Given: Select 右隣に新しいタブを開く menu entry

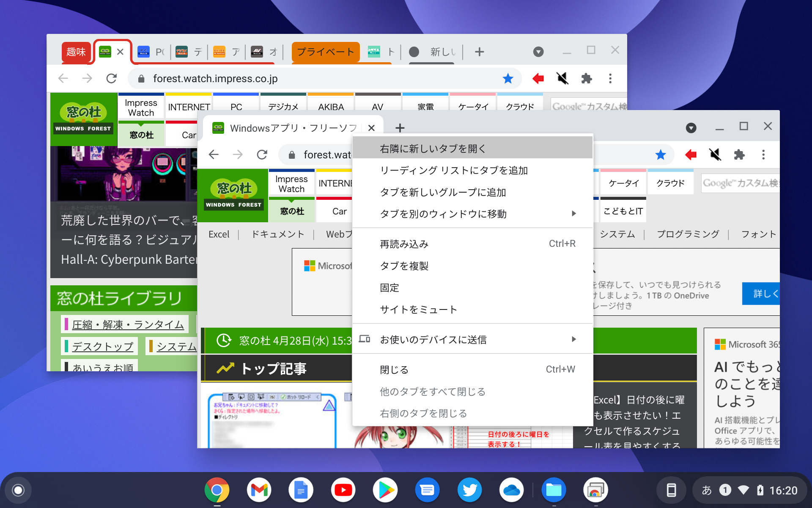Looking at the screenshot, I should [x=433, y=148].
